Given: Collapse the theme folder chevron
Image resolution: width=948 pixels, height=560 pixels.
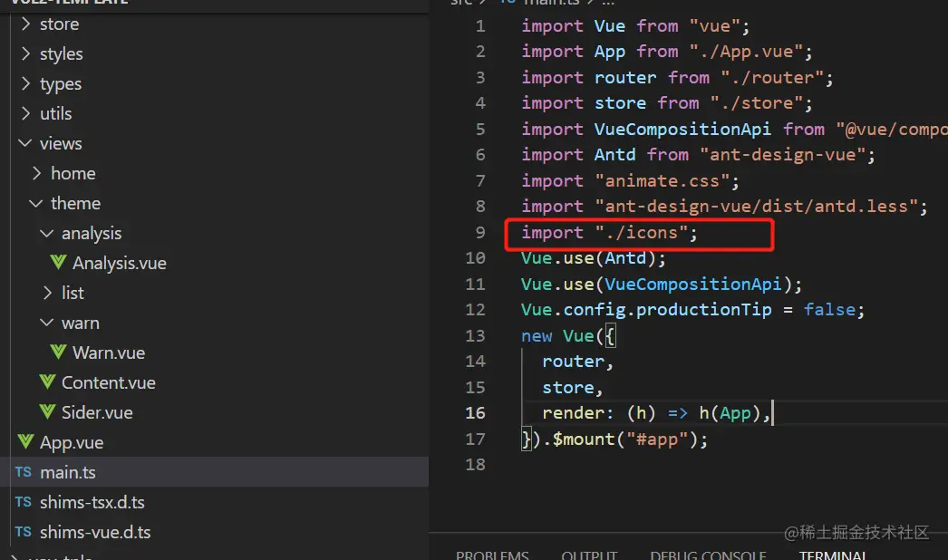Looking at the screenshot, I should [x=36, y=203].
